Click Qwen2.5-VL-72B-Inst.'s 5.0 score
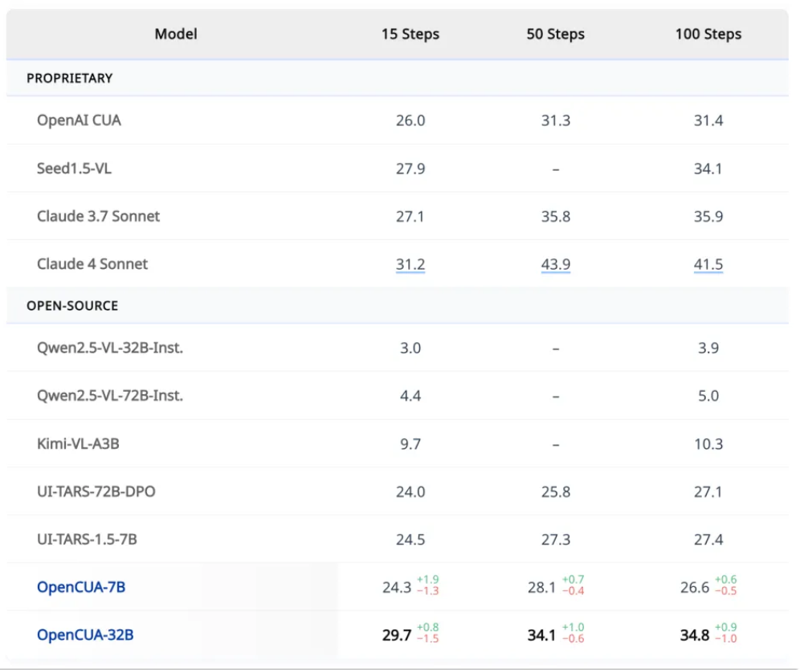 click(708, 396)
